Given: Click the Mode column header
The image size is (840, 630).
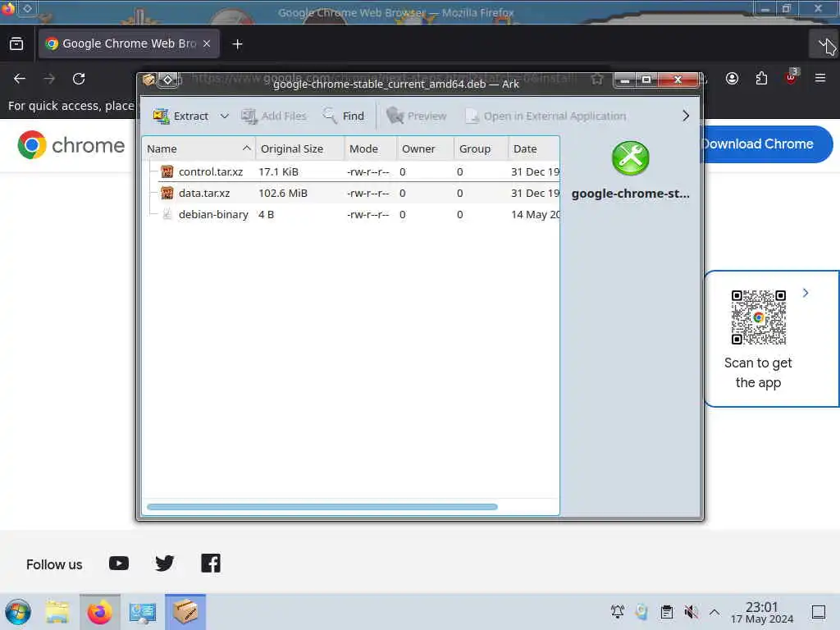Looking at the screenshot, I should [x=370, y=149].
